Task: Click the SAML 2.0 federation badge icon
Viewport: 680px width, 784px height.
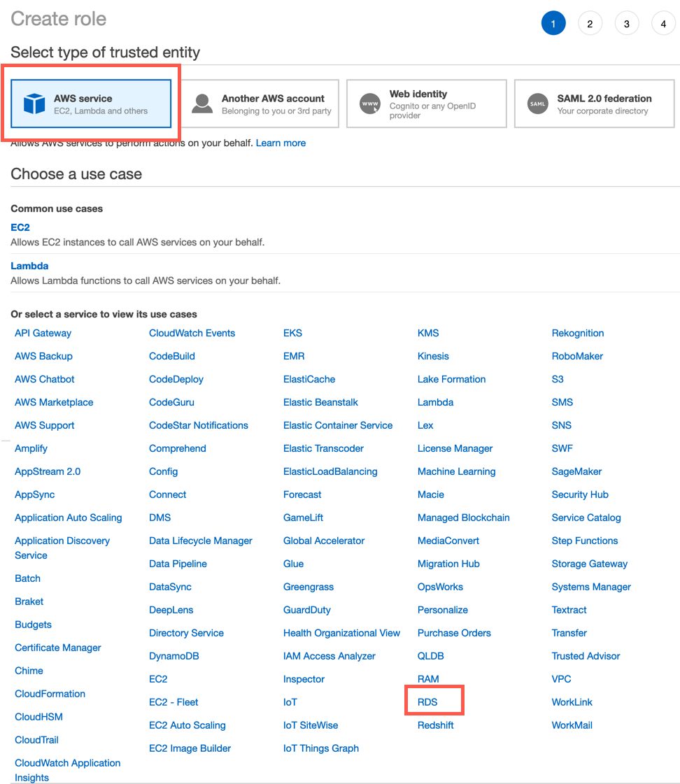Action: pyautogui.click(x=537, y=104)
